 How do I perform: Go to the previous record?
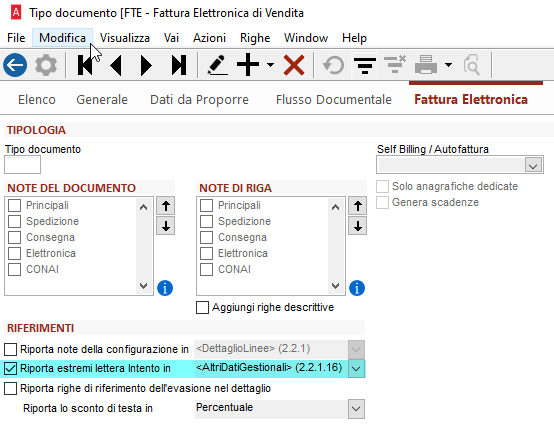116,65
